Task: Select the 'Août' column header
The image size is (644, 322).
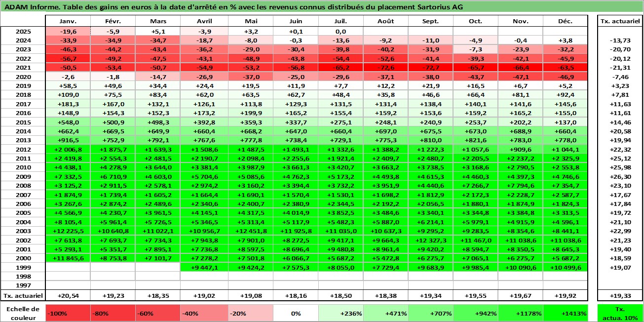Action: (x=385, y=21)
